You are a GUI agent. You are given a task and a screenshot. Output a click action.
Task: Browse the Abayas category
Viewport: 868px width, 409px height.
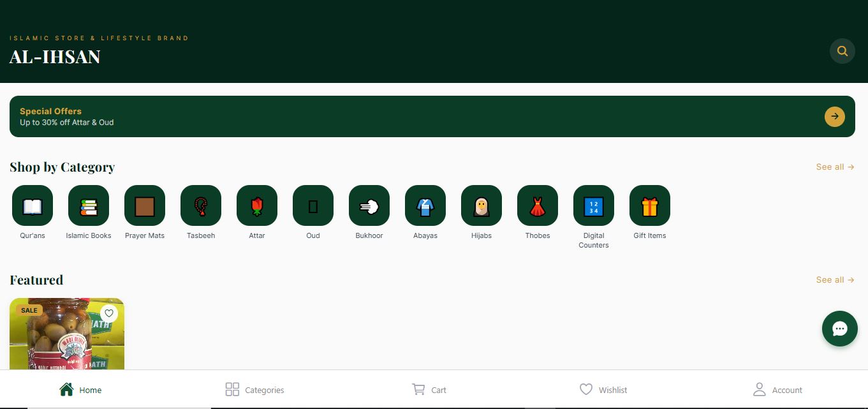[425, 205]
